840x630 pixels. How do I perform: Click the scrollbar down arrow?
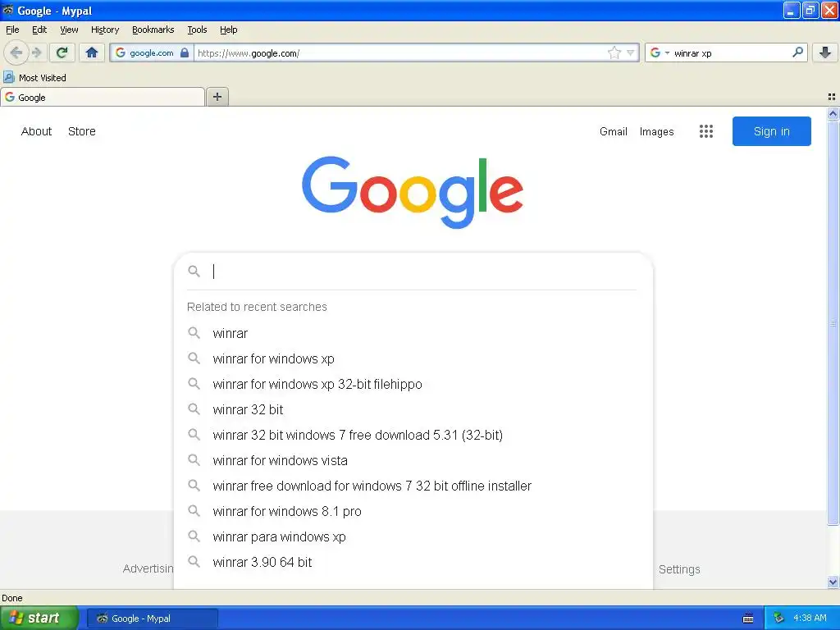pyautogui.click(x=833, y=582)
